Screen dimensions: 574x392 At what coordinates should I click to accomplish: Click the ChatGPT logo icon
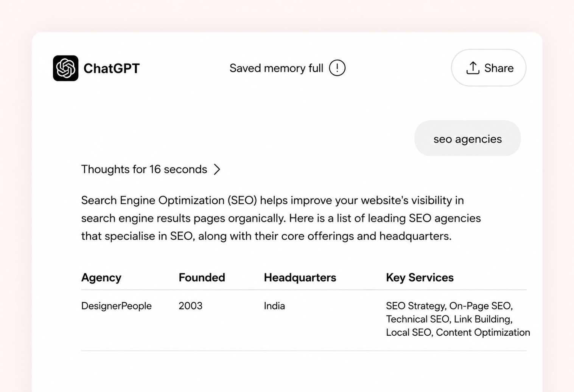[x=65, y=68]
